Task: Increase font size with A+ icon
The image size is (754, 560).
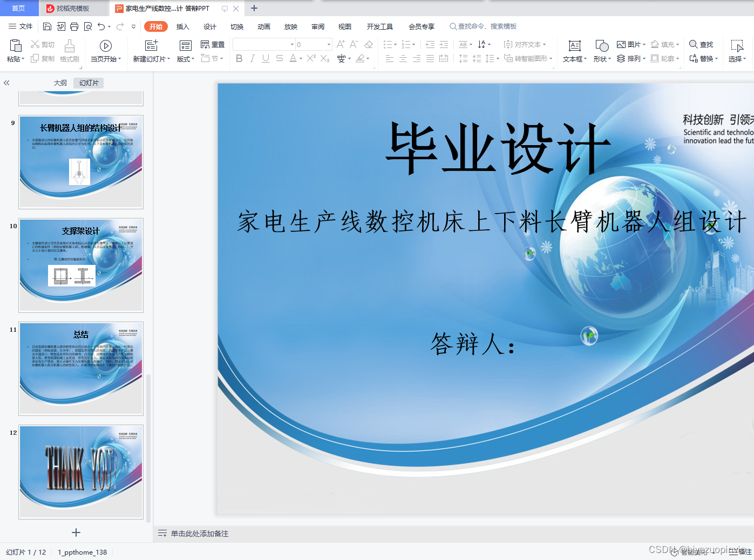Action: click(x=341, y=44)
